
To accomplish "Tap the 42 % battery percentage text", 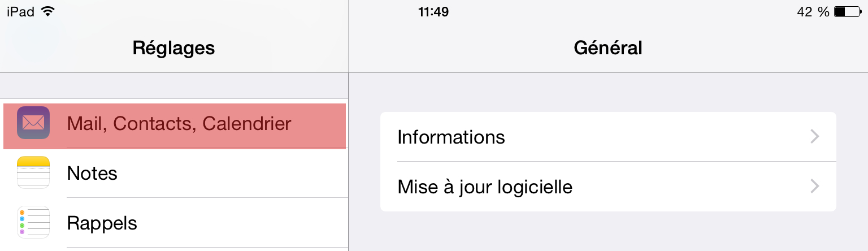I will 813,12.
